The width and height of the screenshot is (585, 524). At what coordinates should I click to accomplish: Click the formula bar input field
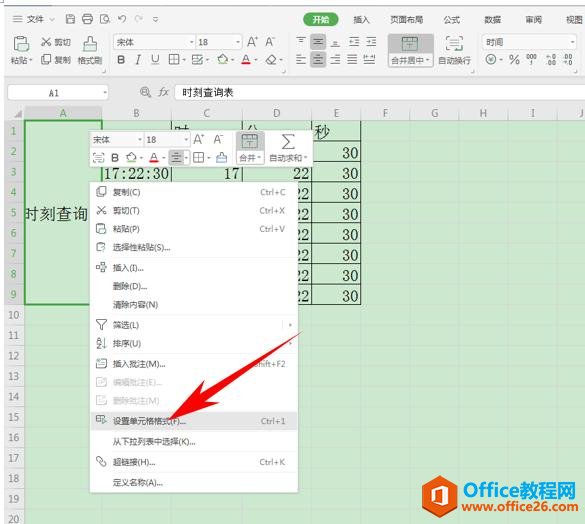click(x=380, y=92)
